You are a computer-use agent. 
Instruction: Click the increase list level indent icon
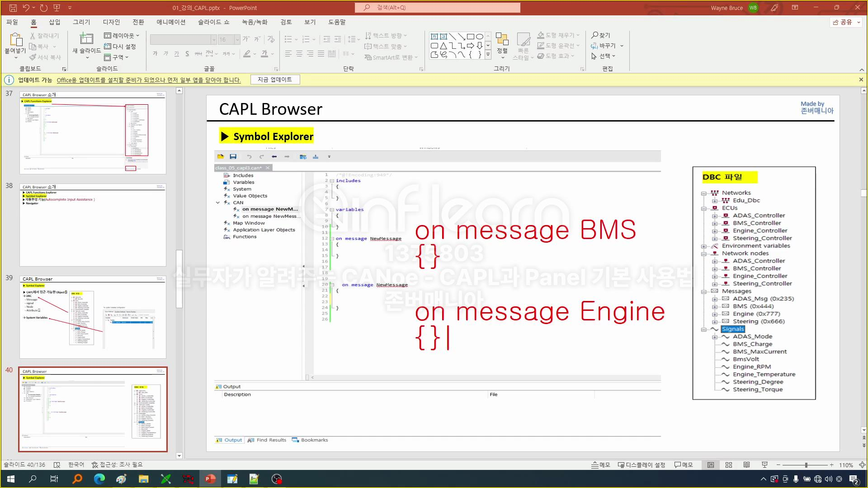[x=338, y=39]
